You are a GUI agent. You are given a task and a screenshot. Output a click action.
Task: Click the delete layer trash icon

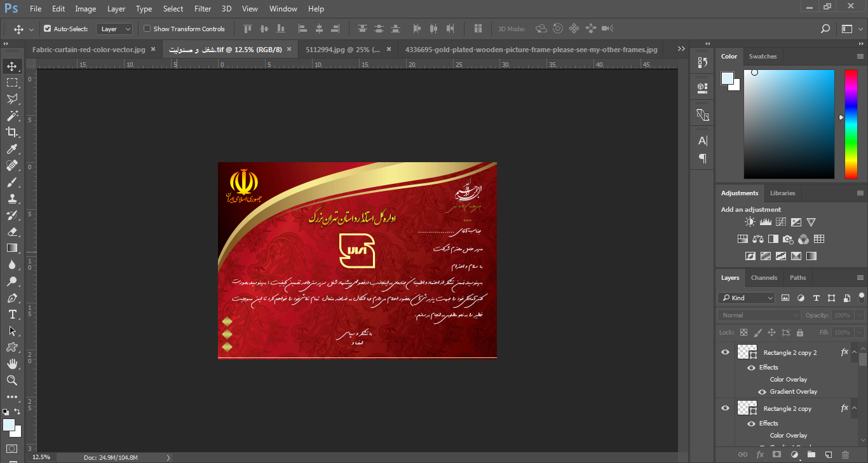click(844, 455)
